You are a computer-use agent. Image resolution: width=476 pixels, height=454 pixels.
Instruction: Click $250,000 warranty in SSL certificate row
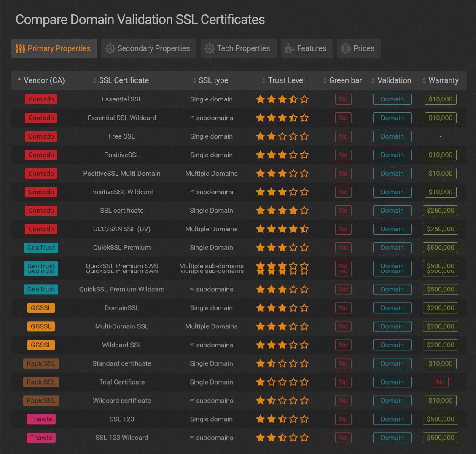point(441,211)
